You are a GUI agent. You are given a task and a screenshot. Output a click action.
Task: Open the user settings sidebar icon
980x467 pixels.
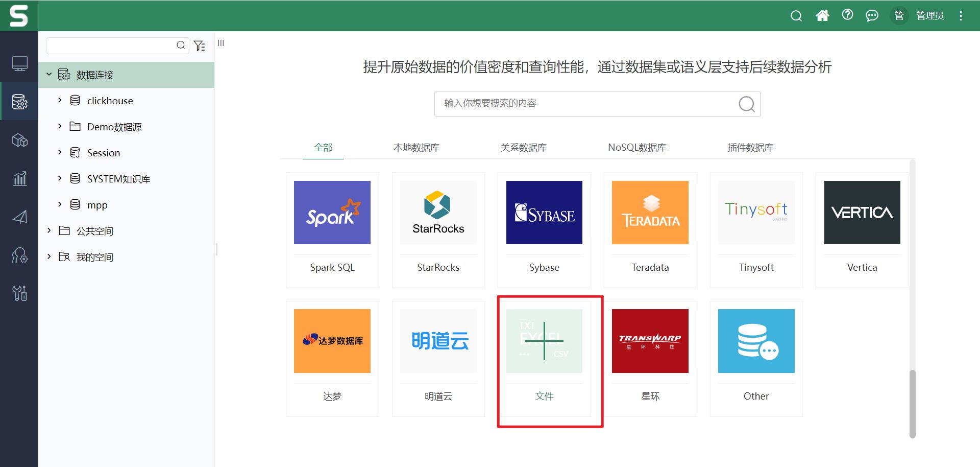pyautogui.click(x=19, y=255)
